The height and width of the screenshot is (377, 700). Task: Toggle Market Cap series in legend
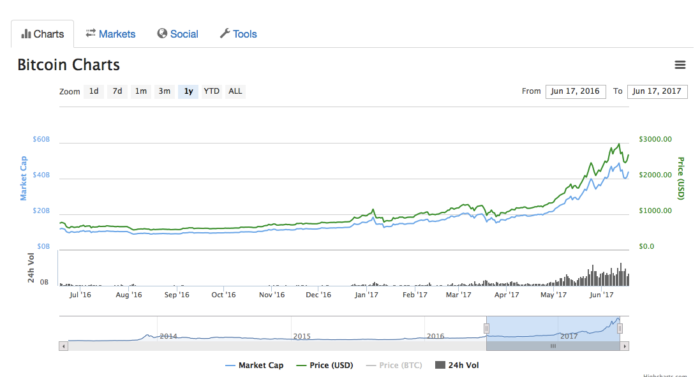click(254, 365)
